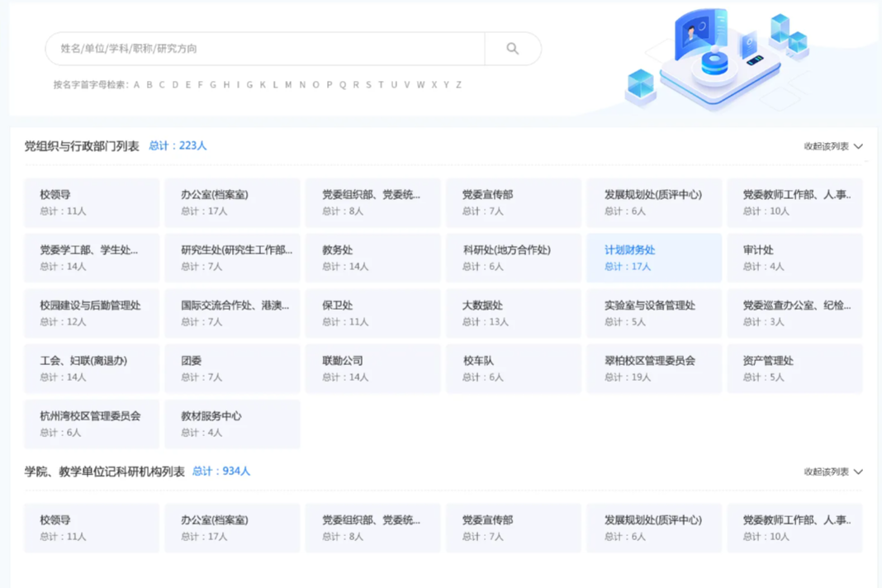Viewport: 882px width, 588px height.
Task: Filter names by letter A
Action: coord(137,84)
